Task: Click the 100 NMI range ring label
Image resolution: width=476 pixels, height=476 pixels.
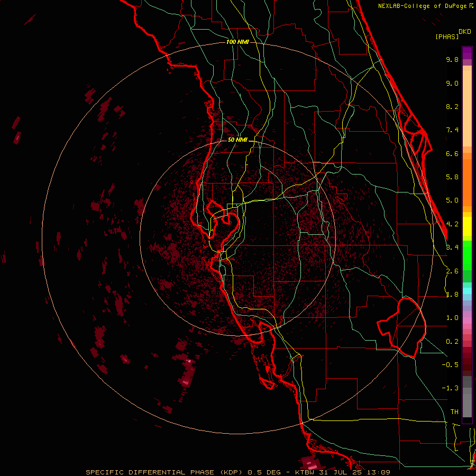Action: pos(237,42)
